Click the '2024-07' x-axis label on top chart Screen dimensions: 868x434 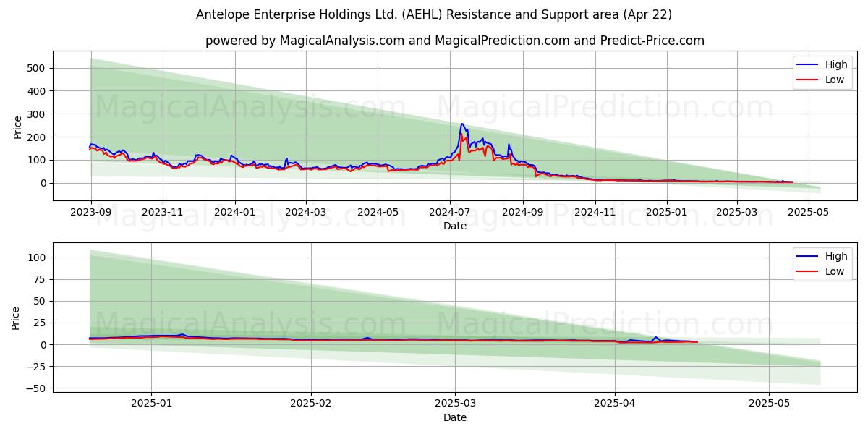(x=450, y=213)
